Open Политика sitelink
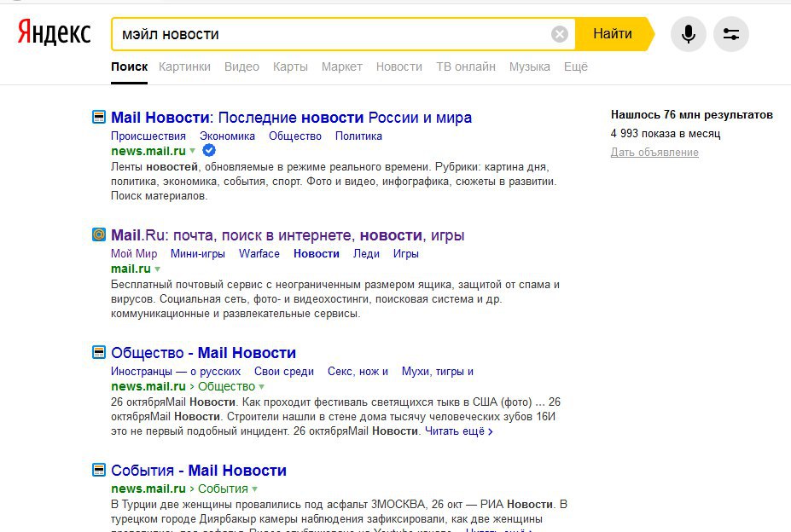Viewport: 791px width, 532px height. [358, 136]
